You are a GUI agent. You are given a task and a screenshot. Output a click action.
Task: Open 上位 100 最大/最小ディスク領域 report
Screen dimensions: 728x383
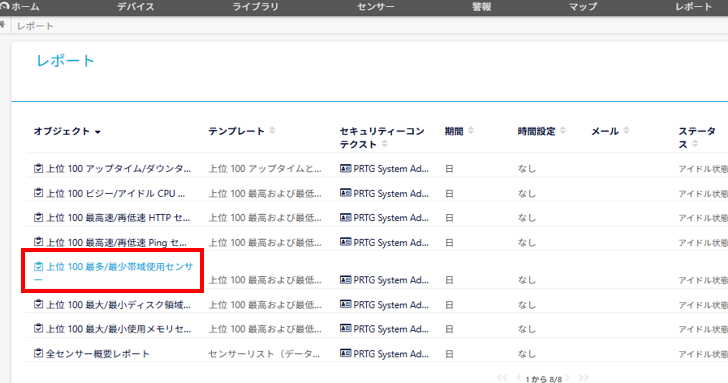pos(118,305)
